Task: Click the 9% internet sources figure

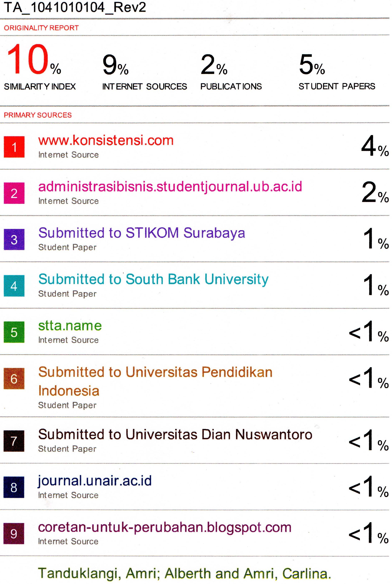Action: tap(115, 65)
